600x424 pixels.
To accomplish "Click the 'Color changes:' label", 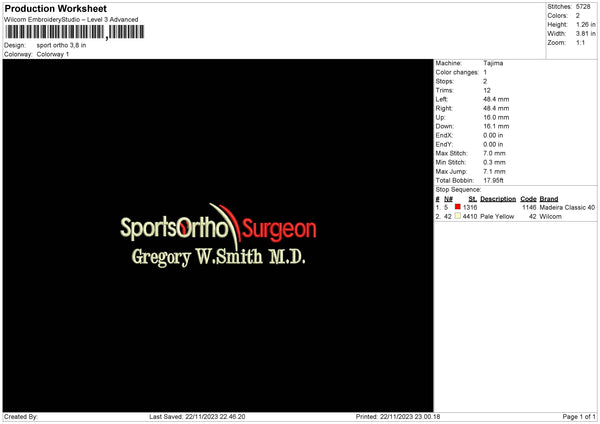I will point(457,72).
